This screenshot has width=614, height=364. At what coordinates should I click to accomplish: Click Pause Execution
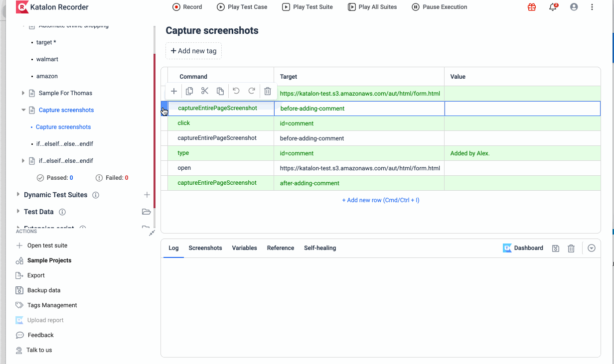tap(439, 7)
